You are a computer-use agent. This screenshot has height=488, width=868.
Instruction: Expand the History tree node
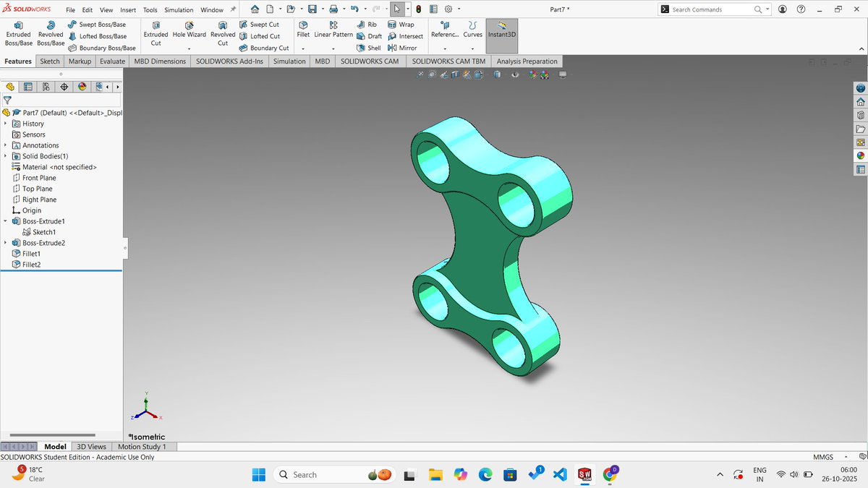tap(5, 124)
